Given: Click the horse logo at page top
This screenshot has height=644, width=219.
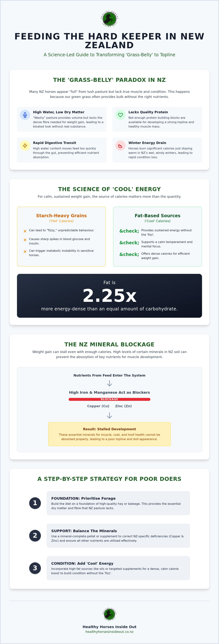Looking at the screenshot, I should (x=109, y=19).
